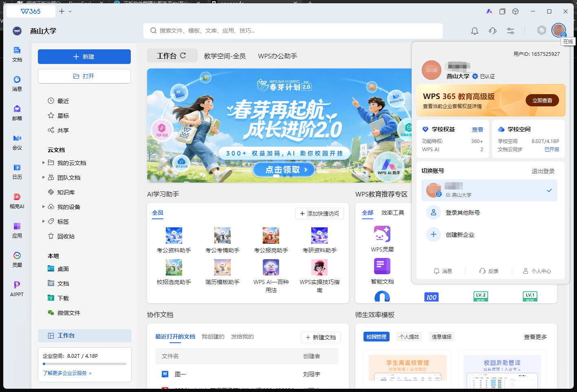Click 点击领取 on the promotional banner
The height and width of the screenshot is (392, 577).
284,170
